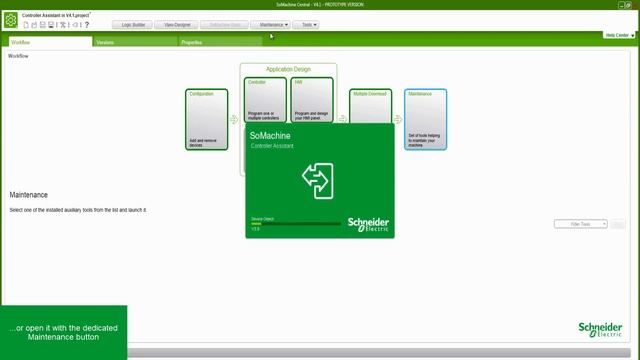The width and height of the screenshot is (640, 360).
Task: Create a new project with the blank page icon
Action: coord(26,25)
